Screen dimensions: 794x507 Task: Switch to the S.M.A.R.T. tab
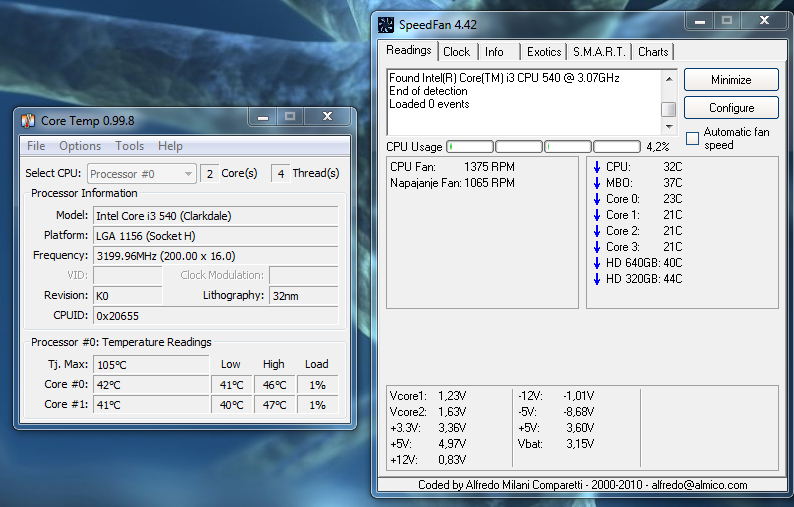(x=599, y=52)
